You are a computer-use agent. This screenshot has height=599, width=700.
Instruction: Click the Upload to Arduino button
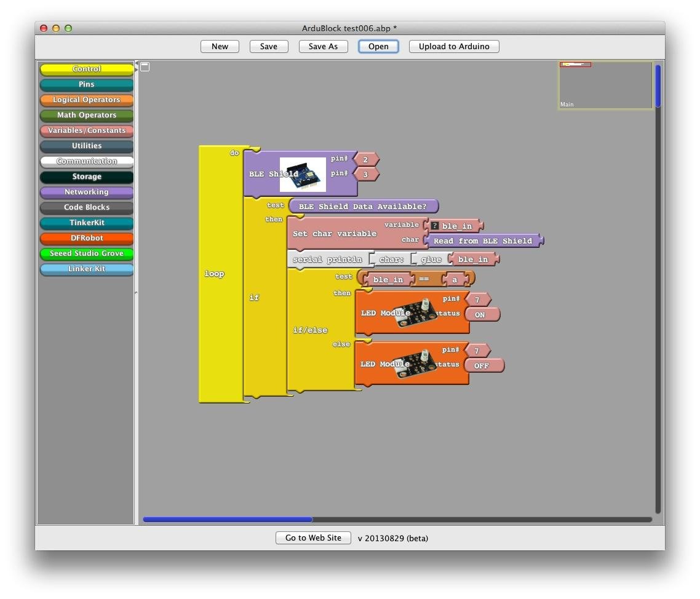tap(454, 46)
